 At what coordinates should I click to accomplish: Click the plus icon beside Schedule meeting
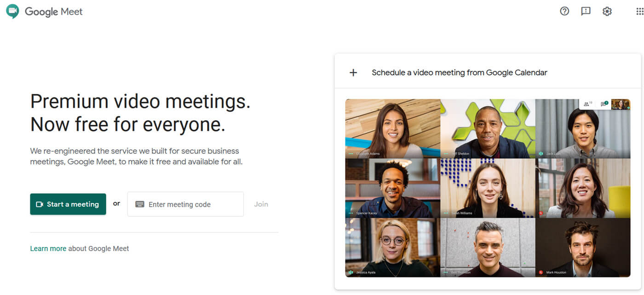click(x=353, y=72)
